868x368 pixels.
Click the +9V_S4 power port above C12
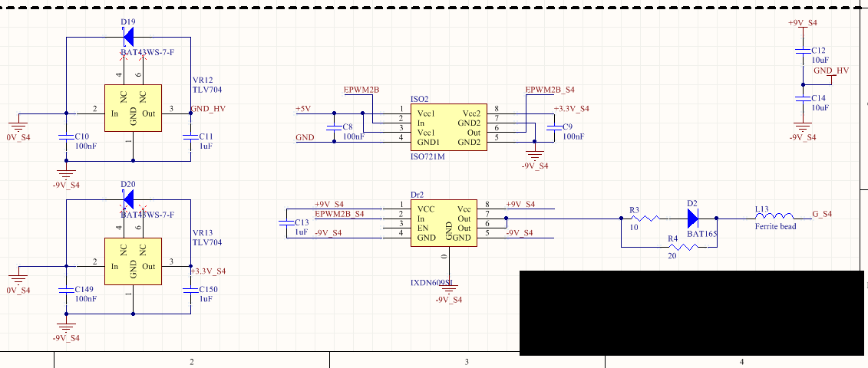(x=803, y=23)
